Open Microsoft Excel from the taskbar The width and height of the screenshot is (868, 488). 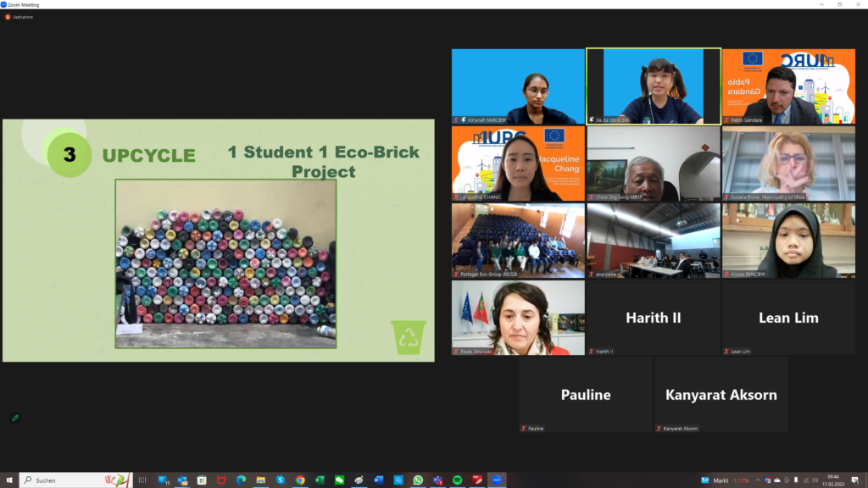[320, 480]
